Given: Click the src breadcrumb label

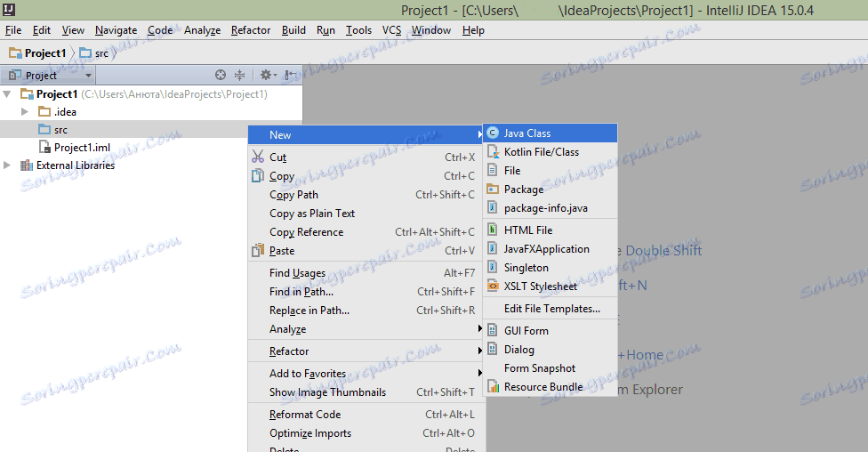Looking at the screenshot, I should click(x=102, y=53).
